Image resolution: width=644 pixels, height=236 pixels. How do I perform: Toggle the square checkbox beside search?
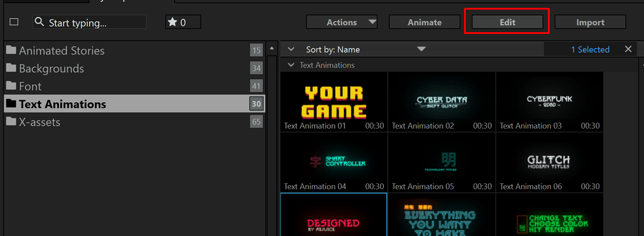[14, 22]
